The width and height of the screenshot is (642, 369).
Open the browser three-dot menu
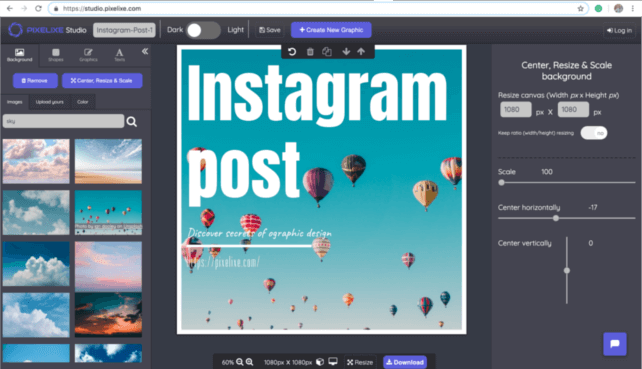point(633,8)
